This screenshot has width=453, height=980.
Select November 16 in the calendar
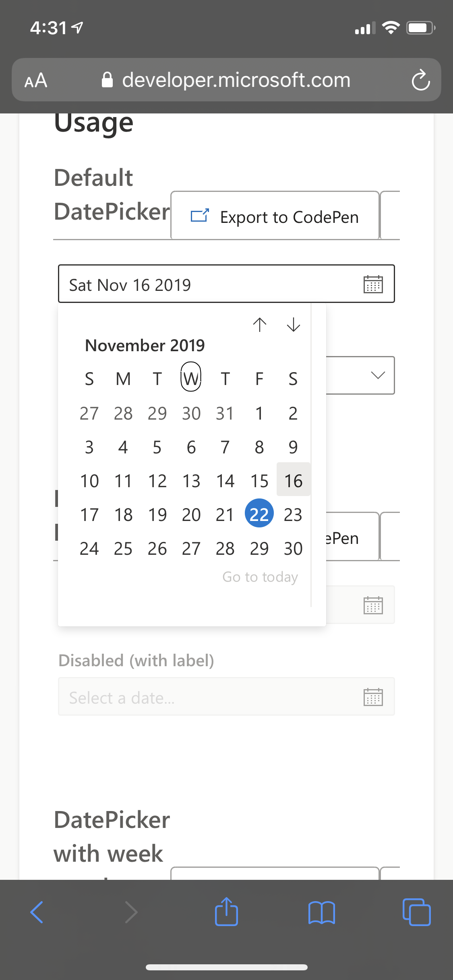(x=293, y=480)
